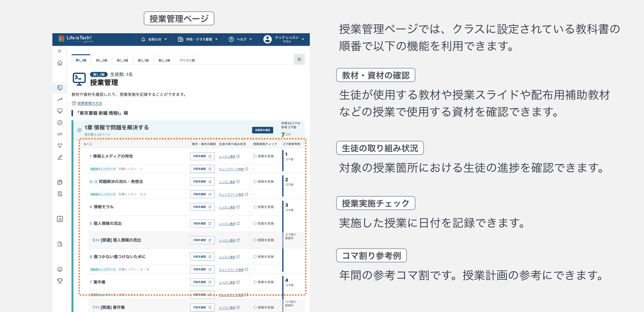This screenshot has height=312, width=644.
Task: Select the monitor terminal sidebar icon for 授業管理
Action: pyautogui.click(x=60, y=88)
